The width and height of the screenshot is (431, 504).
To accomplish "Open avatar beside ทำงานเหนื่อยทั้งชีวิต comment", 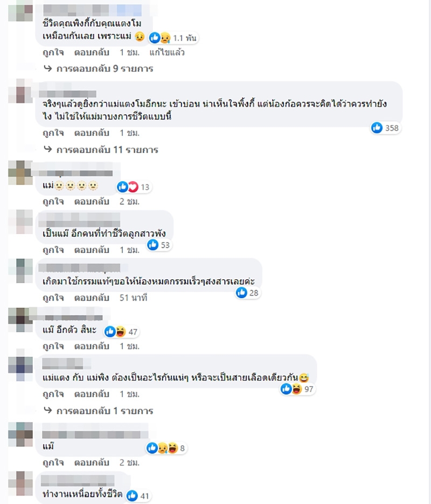I will [20, 483].
